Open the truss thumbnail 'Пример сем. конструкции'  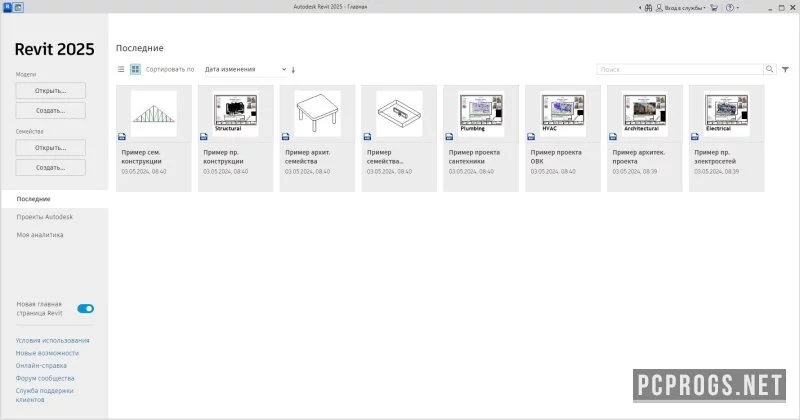pos(154,113)
